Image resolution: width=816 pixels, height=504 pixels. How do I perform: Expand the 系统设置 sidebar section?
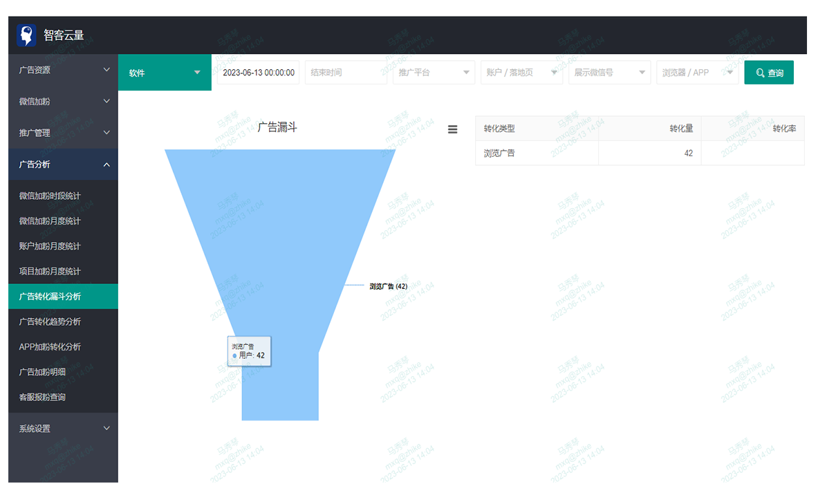click(63, 429)
